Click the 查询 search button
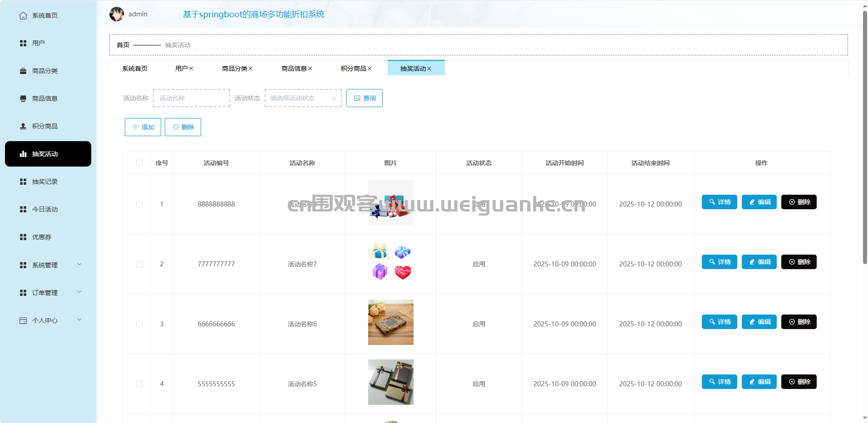This screenshot has width=868, height=423. click(365, 98)
